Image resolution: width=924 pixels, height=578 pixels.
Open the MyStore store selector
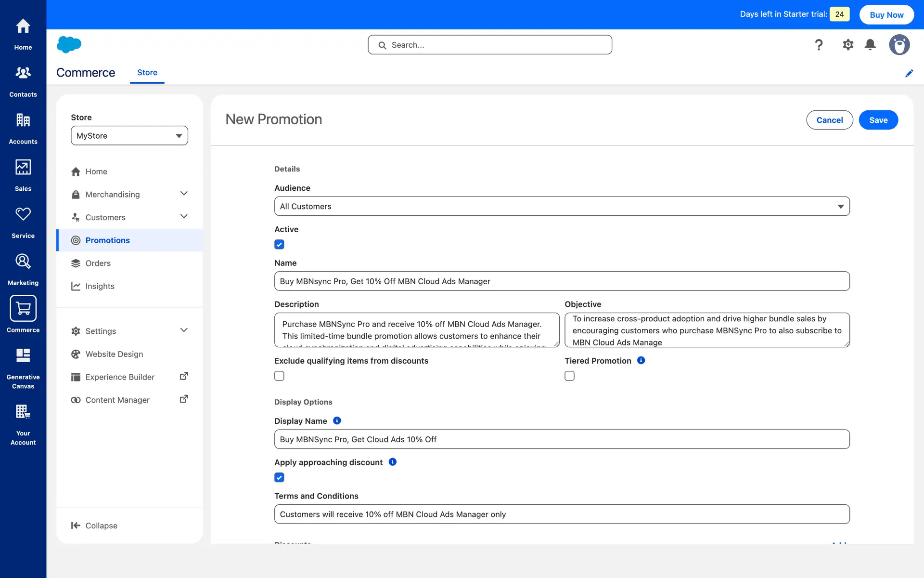point(129,136)
